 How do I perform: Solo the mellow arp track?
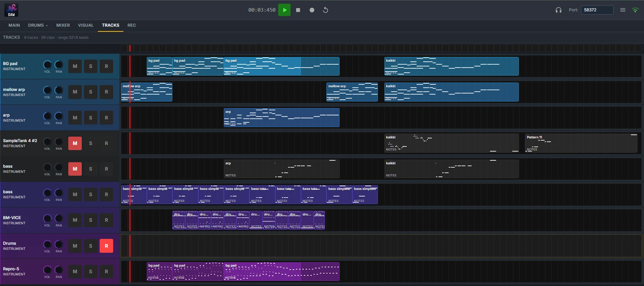[91, 92]
